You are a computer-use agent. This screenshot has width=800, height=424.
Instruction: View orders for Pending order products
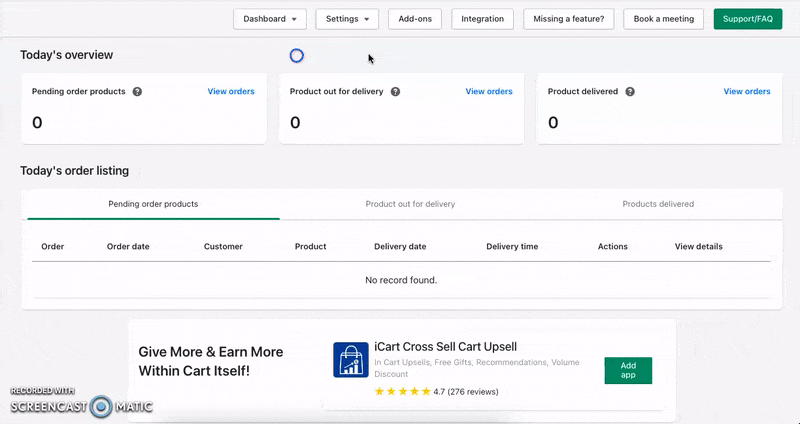tap(231, 91)
